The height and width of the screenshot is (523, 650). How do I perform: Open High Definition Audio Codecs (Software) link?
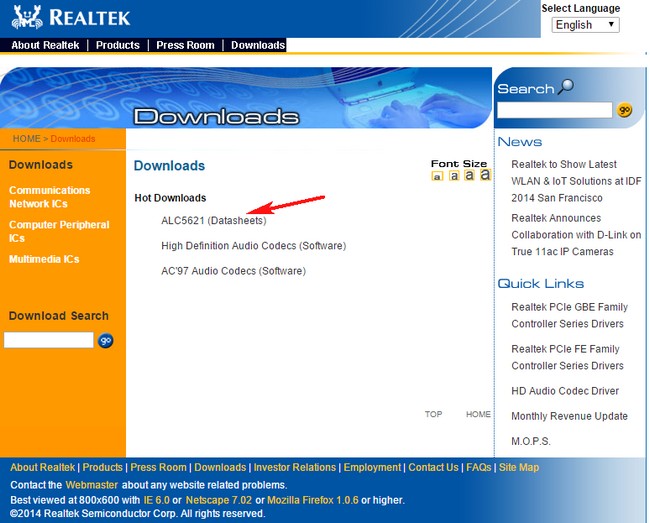click(239, 246)
